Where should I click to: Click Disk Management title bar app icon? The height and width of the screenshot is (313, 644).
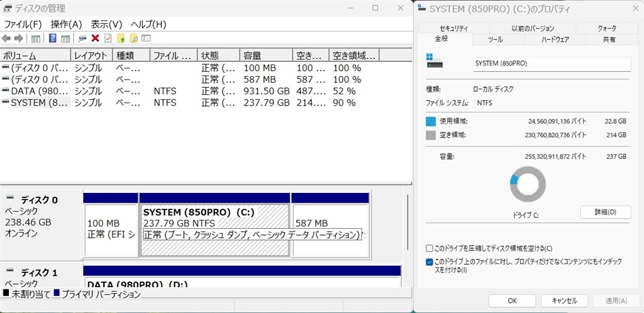point(7,9)
